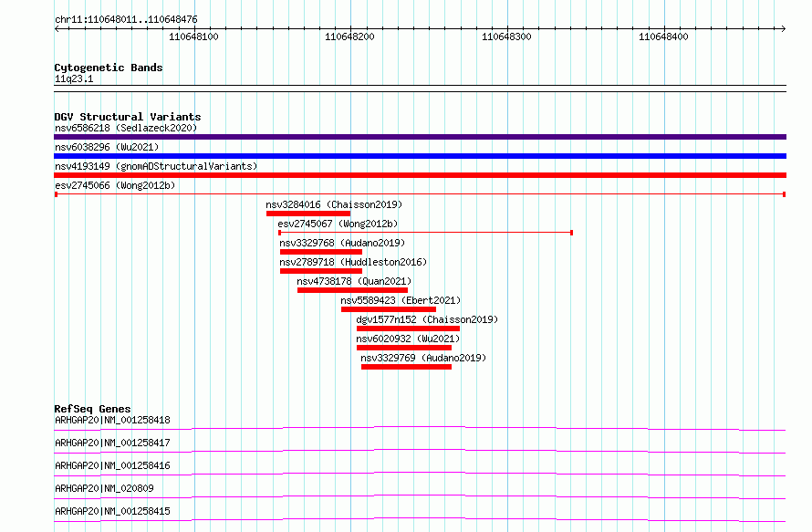Open variant nsv3329768 (Audano2019) label
Viewport: 812px width, 532px height.
click(x=342, y=243)
